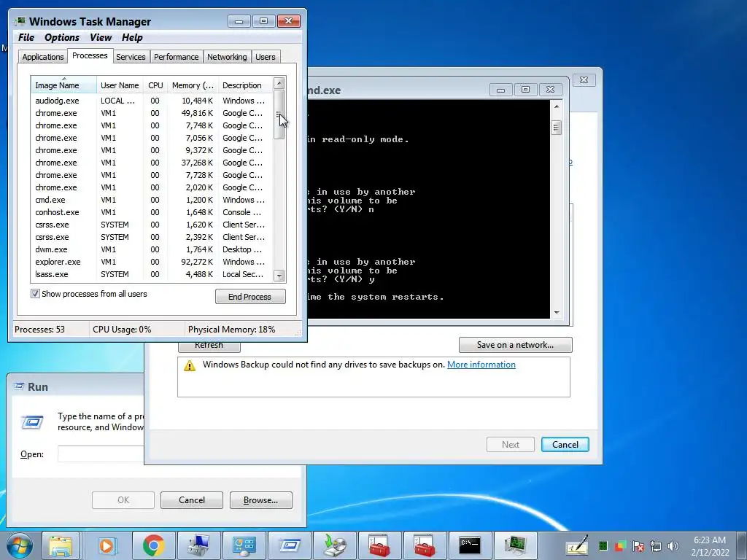Click Browse in the Run dialog
Image resolution: width=747 pixels, height=560 pixels.
pyautogui.click(x=260, y=500)
